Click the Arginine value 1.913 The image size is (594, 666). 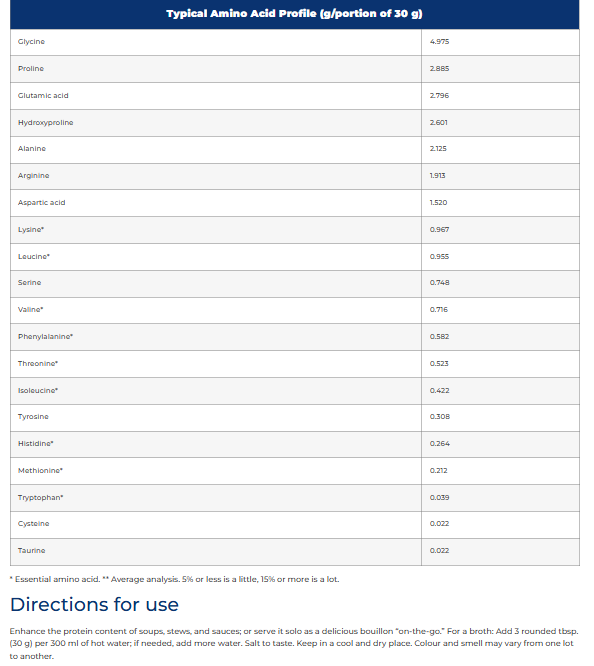(x=438, y=176)
